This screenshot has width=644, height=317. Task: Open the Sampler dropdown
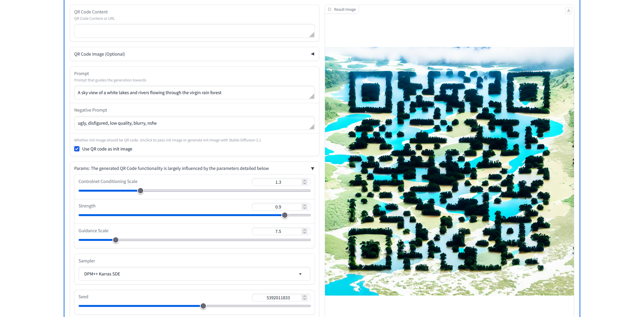195,274
